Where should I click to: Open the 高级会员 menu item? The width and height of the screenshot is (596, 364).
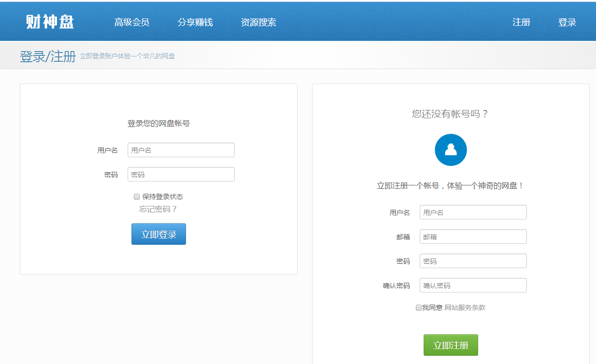click(131, 22)
